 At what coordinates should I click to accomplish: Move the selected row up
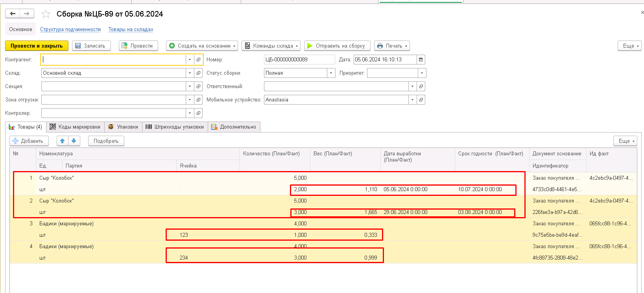point(63,141)
